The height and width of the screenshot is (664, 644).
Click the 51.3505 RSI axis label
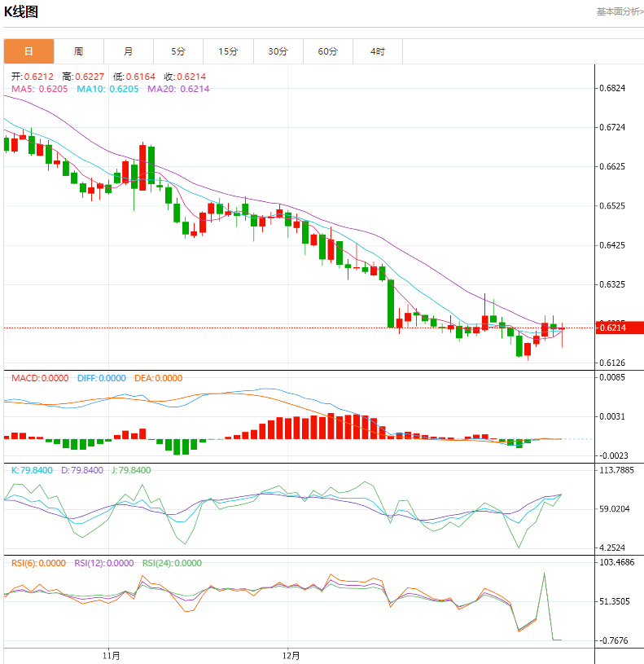pos(615,601)
